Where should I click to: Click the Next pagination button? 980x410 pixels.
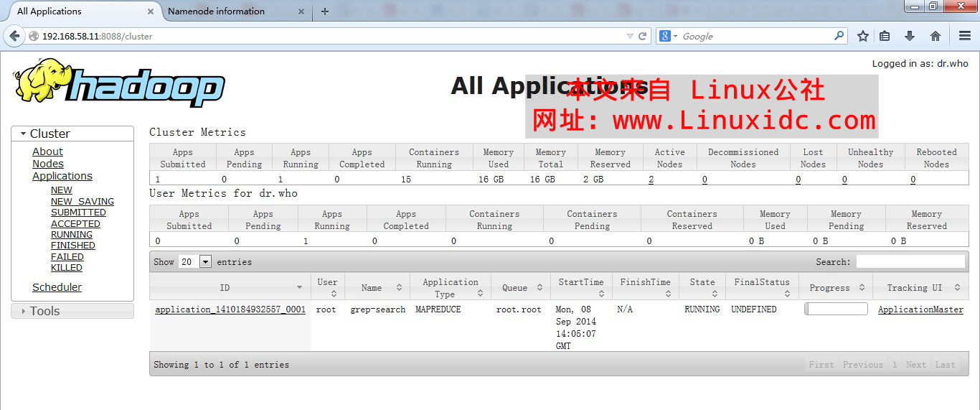[x=916, y=365]
